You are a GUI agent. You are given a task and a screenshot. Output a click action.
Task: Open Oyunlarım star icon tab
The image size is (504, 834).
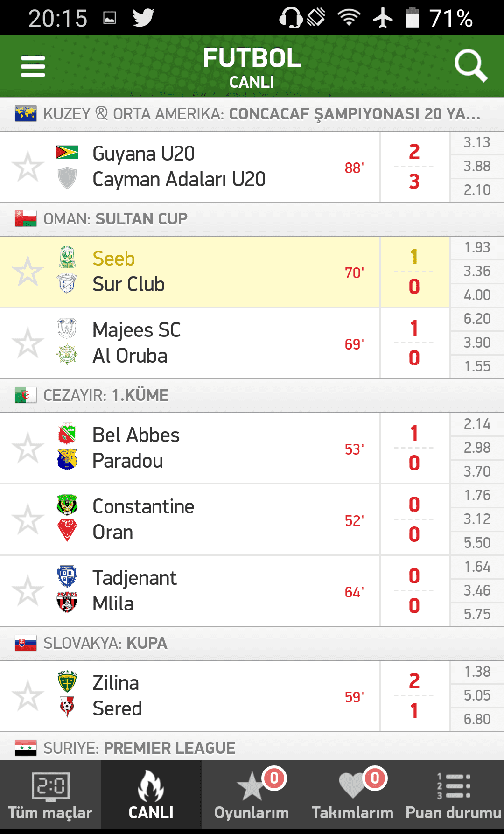click(x=252, y=795)
